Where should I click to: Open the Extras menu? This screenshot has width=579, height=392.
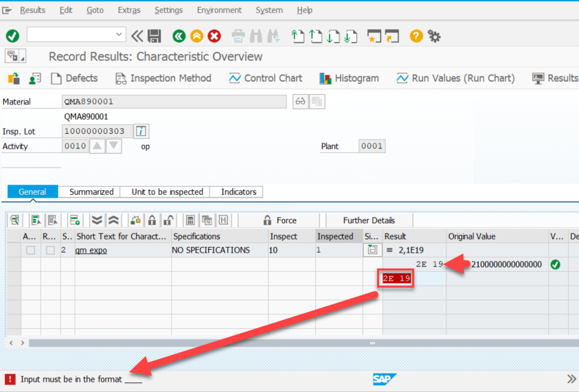(x=129, y=10)
